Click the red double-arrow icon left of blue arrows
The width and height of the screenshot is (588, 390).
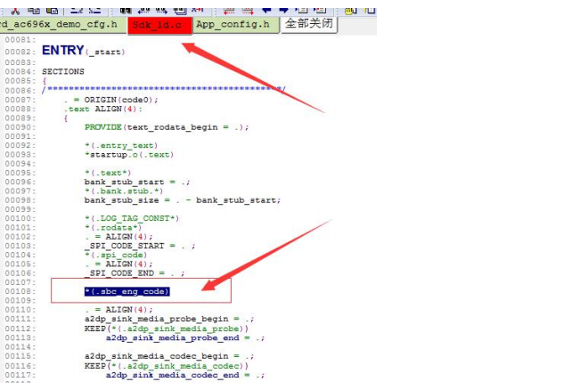click(248, 12)
